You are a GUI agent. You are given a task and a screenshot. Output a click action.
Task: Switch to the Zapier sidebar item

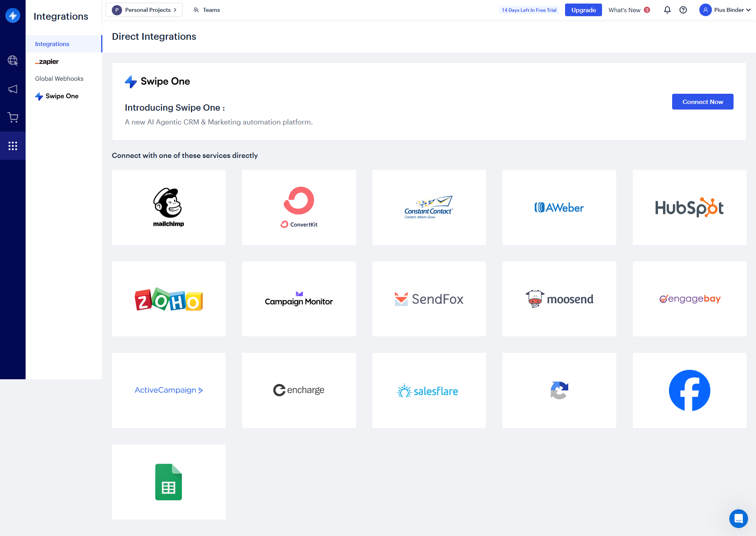[47, 61]
